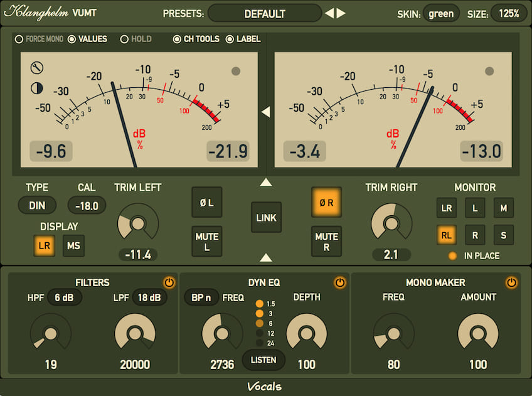Viewport: 532px width, 396px height.
Task: Open the LPF 18 dB slope selector
Action: point(149,297)
